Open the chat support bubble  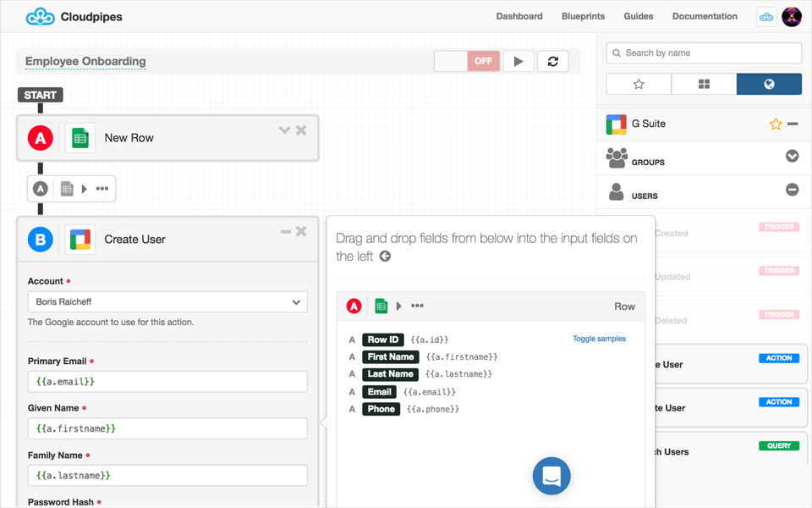(551, 476)
